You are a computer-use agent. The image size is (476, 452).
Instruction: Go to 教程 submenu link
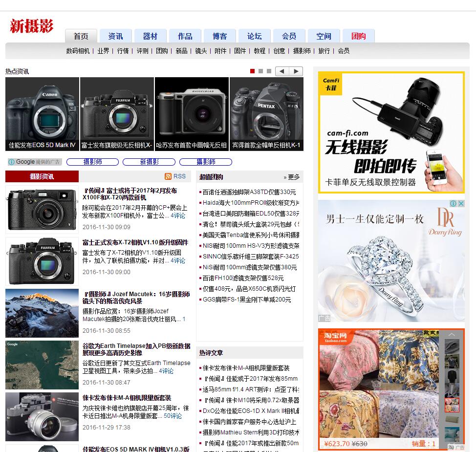260,51
